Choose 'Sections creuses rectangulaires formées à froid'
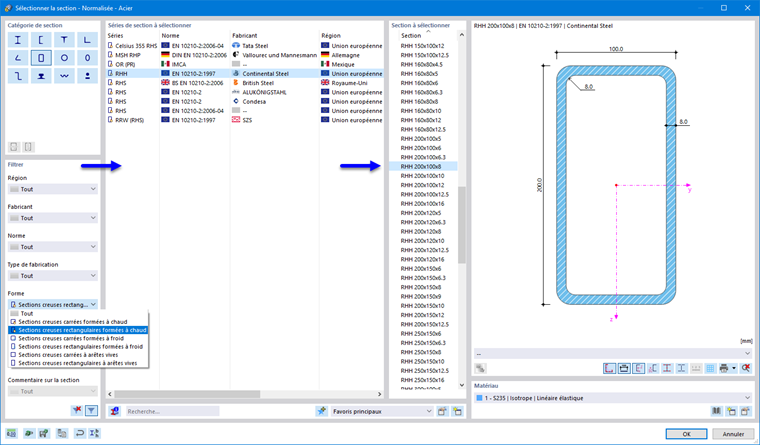 coord(78,347)
